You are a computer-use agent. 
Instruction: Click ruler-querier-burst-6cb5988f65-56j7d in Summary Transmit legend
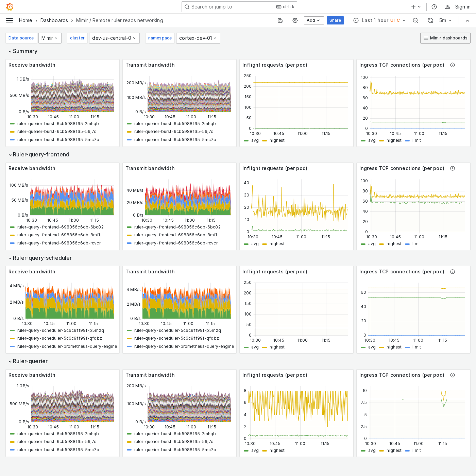coord(174,132)
